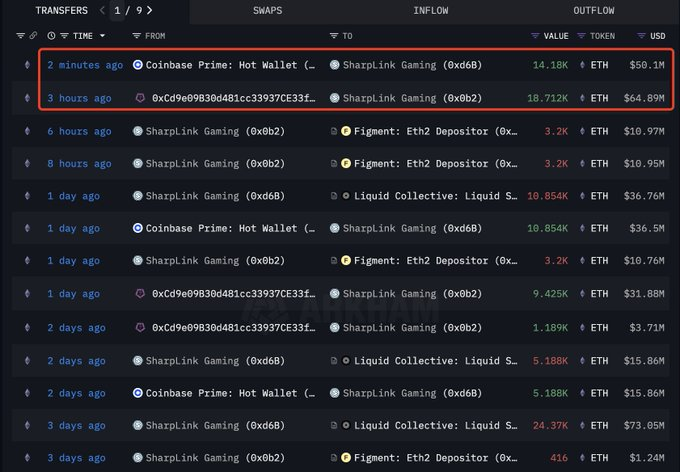Click the chain link icon in header
This screenshot has width=680, height=472.
[33, 36]
